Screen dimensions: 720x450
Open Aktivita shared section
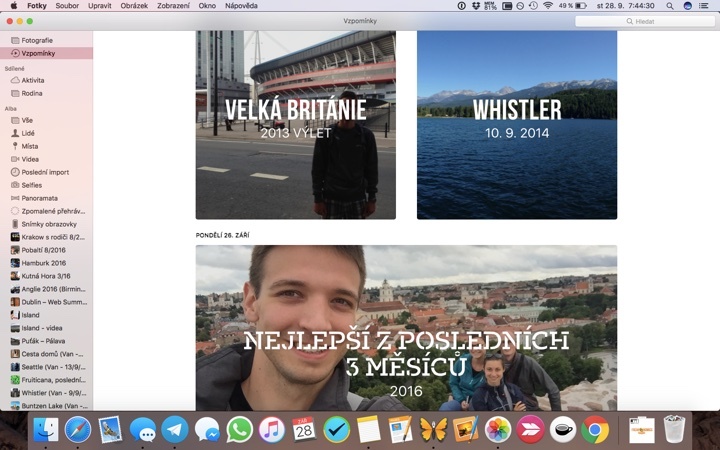(x=46, y=80)
